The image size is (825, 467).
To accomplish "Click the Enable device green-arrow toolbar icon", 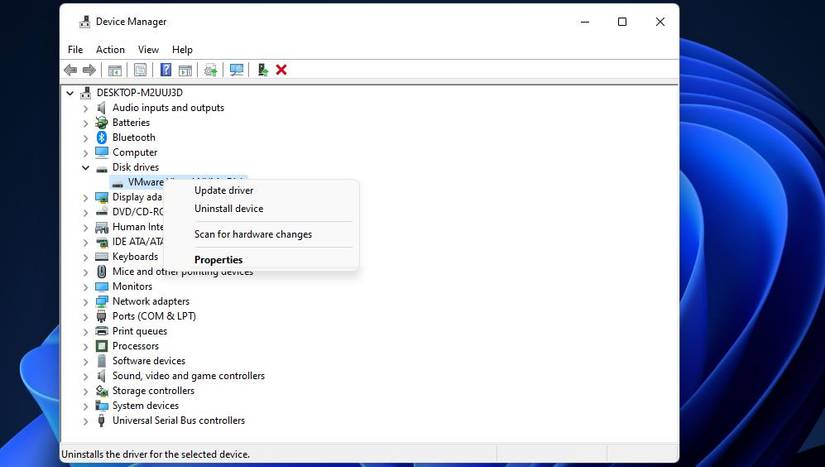I will tap(262, 70).
